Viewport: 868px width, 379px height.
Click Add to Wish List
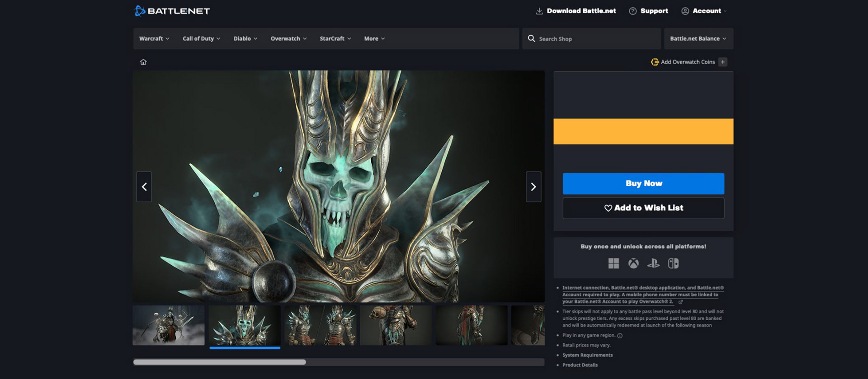coord(643,208)
